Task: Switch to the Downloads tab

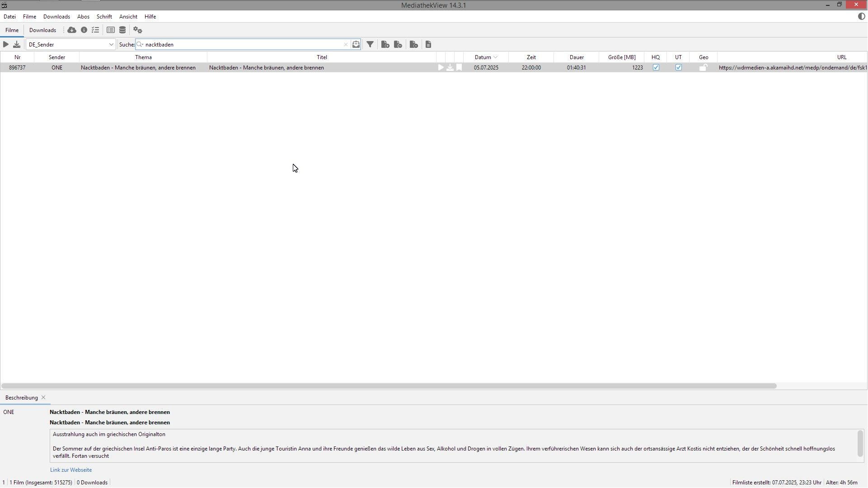Action: [x=43, y=30]
